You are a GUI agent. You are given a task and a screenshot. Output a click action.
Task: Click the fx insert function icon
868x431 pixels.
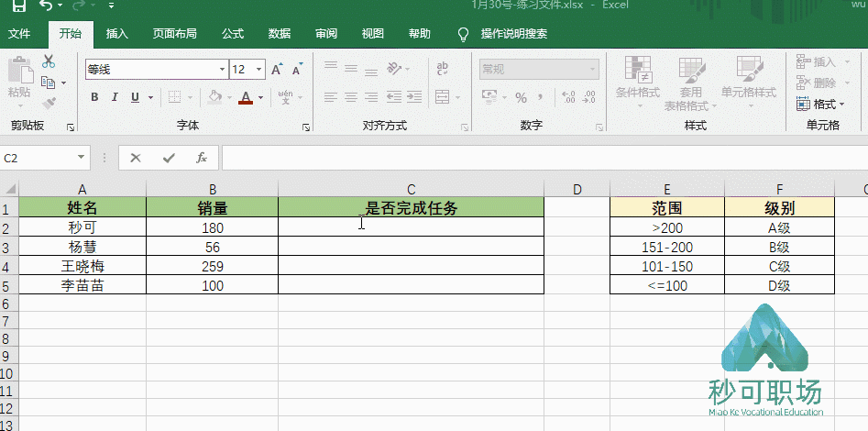point(202,159)
